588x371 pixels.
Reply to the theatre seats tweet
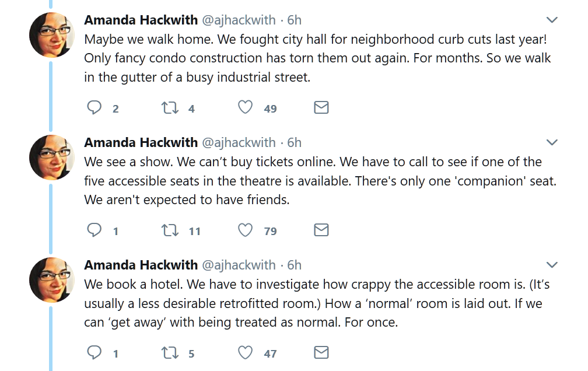pyautogui.click(x=94, y=230)
